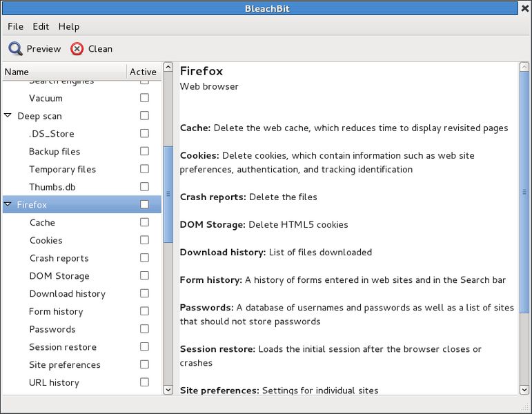Image resolution: width=532 pixels, height=414 pixels.
Task: Sort by the Name column header
Action: pyautogui.click(x=64, y=72)
